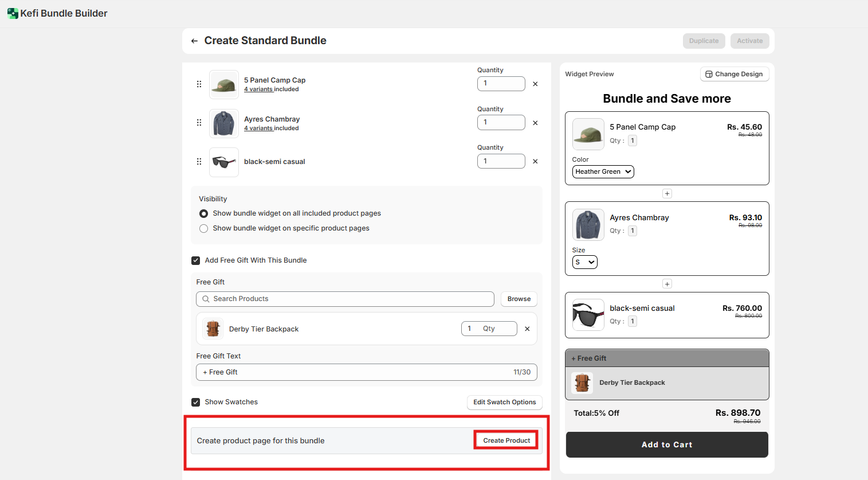Grab the drag handle for 5 Panel Camp Cap
Viewport: 868px width, 480px height.
199,84
